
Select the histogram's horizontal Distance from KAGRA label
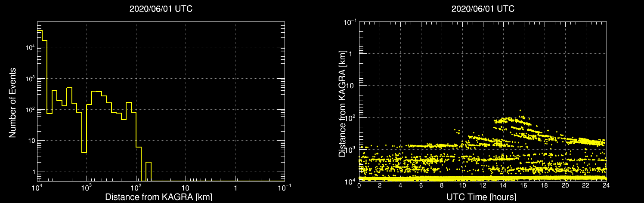click(158, 197)
